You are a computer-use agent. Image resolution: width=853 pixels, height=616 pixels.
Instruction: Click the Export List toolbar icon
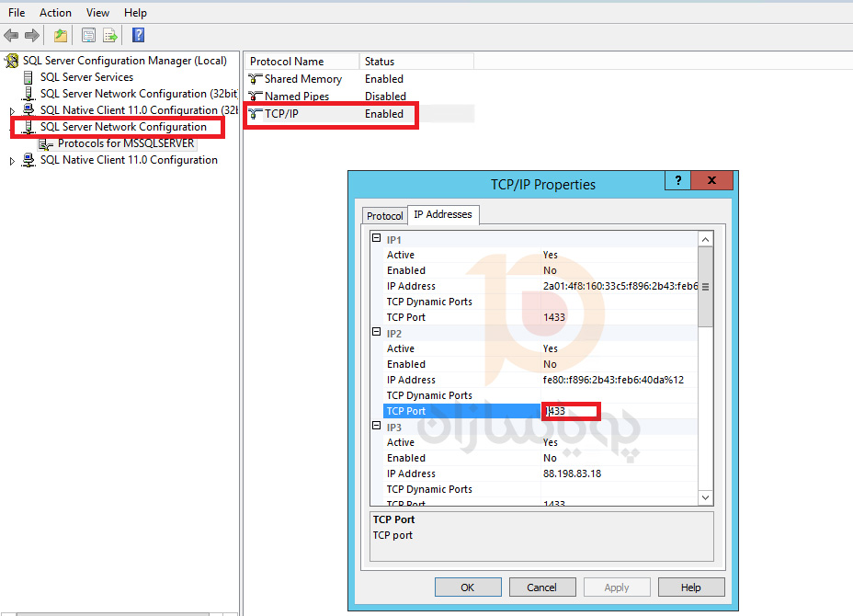[110, 36]
